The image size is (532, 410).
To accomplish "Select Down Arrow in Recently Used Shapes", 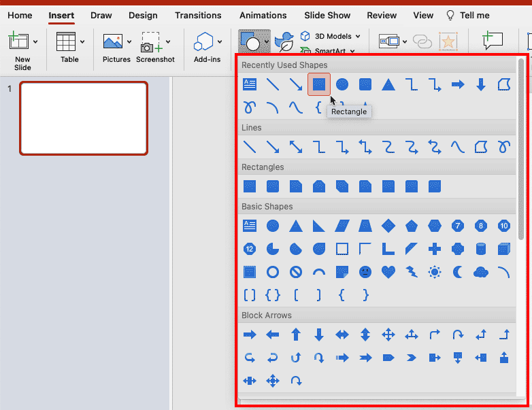I will (481, 84).
